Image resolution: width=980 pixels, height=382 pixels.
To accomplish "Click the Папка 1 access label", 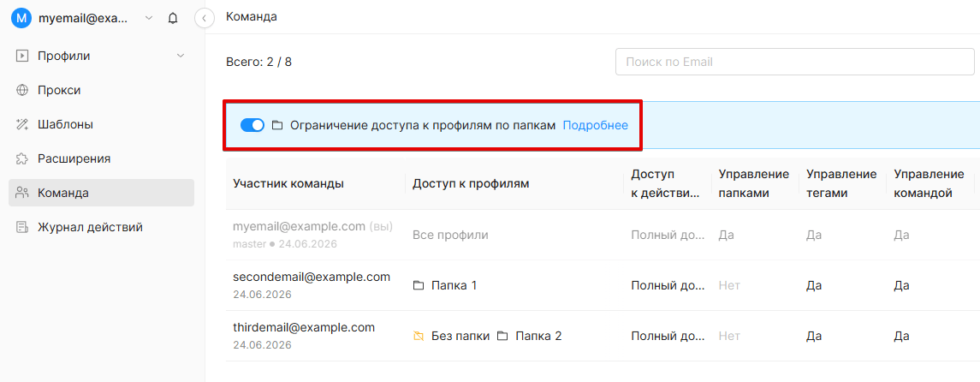I will 454,286.
